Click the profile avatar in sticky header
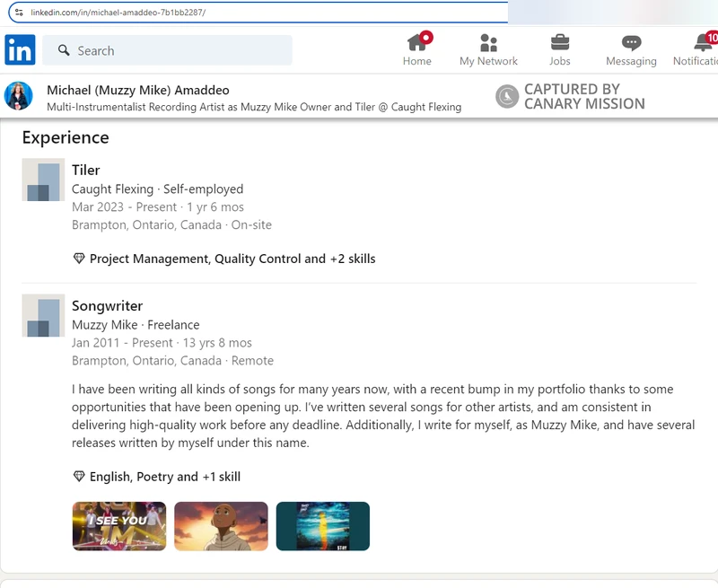The image size is (718, 588). point(19,96)
